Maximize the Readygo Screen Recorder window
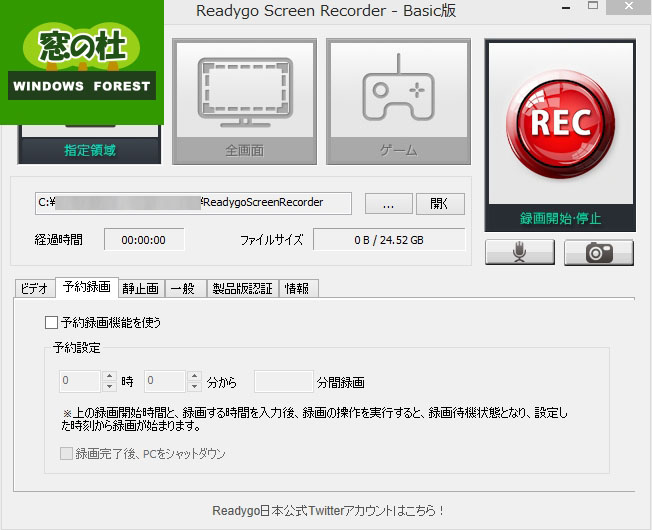The height and width of the screenshot is (530, 652). (593, 6)
